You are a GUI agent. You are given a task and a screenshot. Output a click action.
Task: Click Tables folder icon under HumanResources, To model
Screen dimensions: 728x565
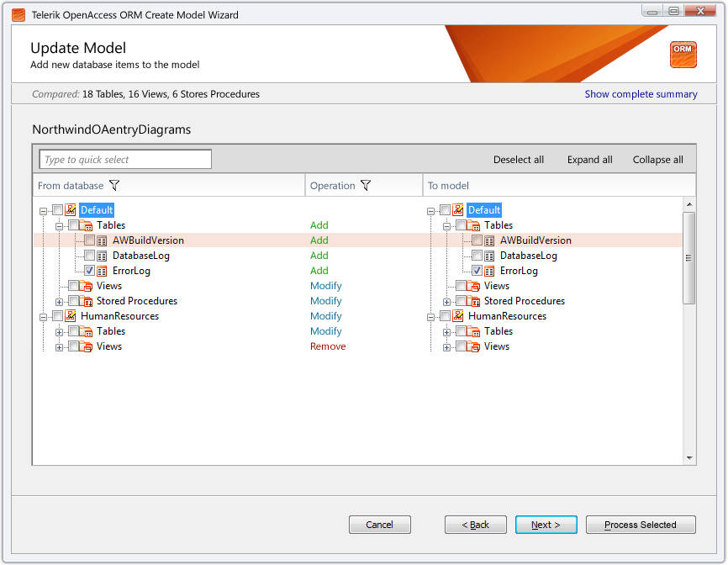pyautogui.click(x=473, y=331)
